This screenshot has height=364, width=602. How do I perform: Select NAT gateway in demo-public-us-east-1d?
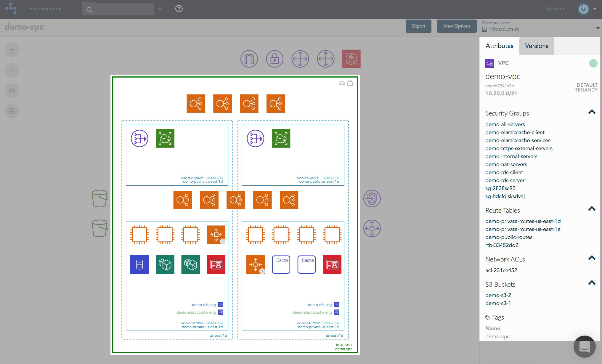(139, 138)
